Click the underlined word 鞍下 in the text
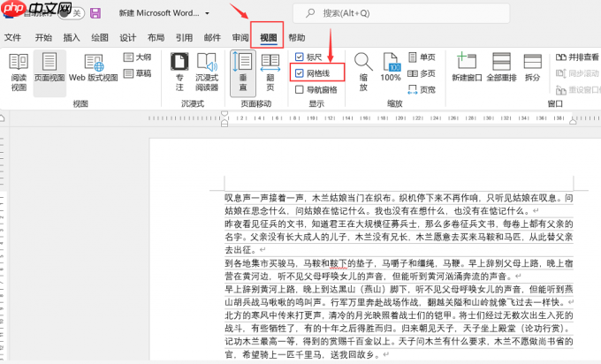 tap(338, 263)
